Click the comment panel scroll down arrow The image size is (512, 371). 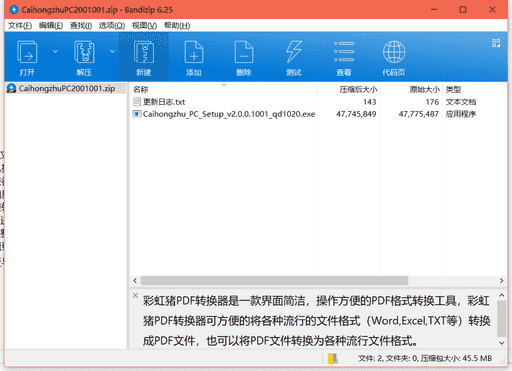(x=501, y=343)
